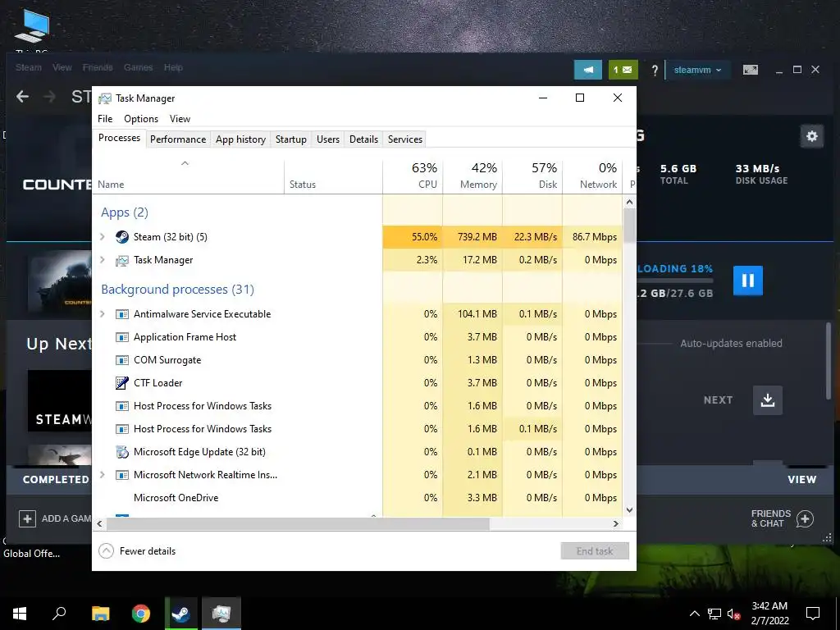
Task: Click the Antimalware Service Executable icon
Action: coord(122,314)
